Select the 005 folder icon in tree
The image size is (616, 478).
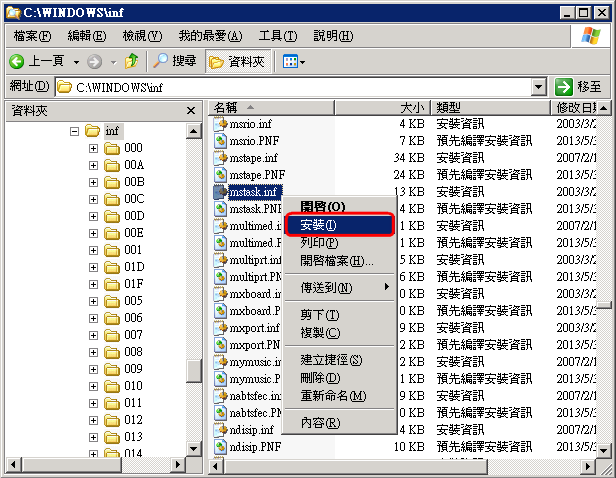[112, 301]
